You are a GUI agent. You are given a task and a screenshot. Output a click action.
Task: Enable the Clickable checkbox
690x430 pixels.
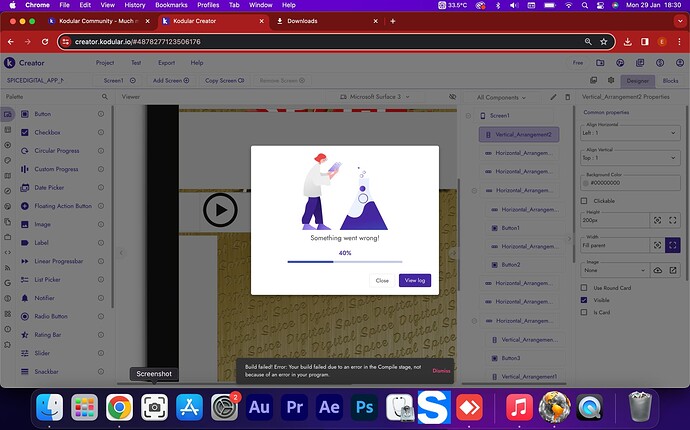(x=585, y=201)
